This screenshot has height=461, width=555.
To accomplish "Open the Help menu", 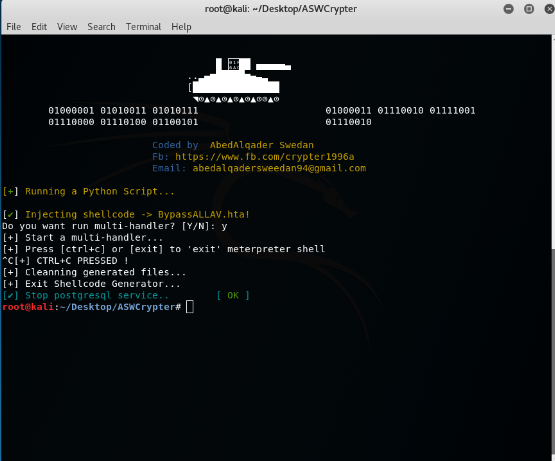I will pyautogui.click(x=181, y=27).
